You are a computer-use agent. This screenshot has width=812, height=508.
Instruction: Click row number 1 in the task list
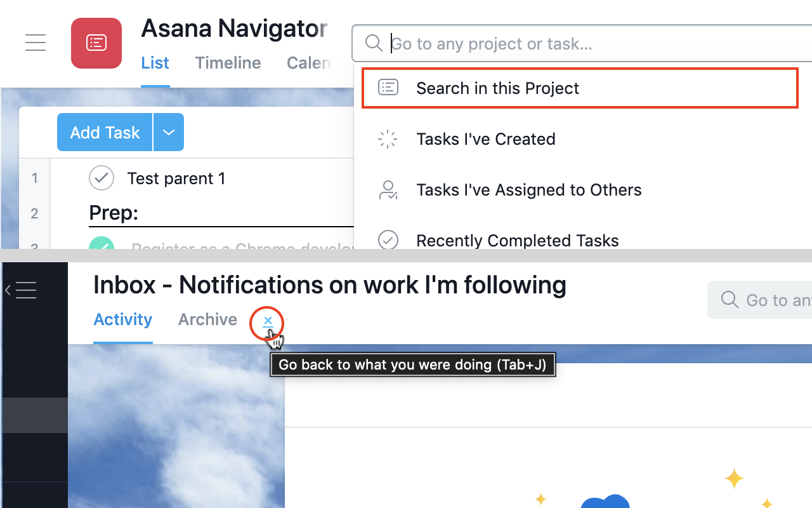tap(35, 178)
